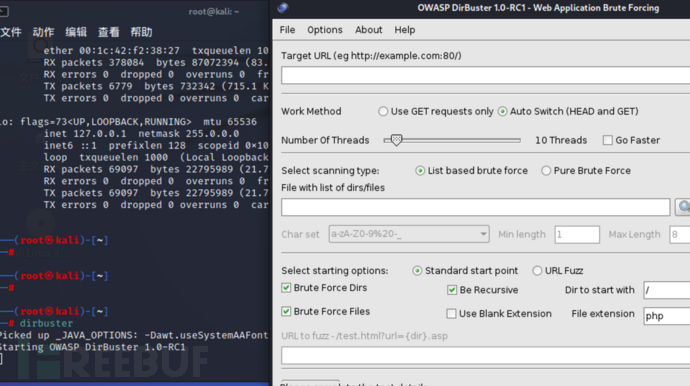Click the 'Starting OWASP DirBuster 1.0-RC1' line
Viewport: 690px width, 386px height.
[92, 347]
